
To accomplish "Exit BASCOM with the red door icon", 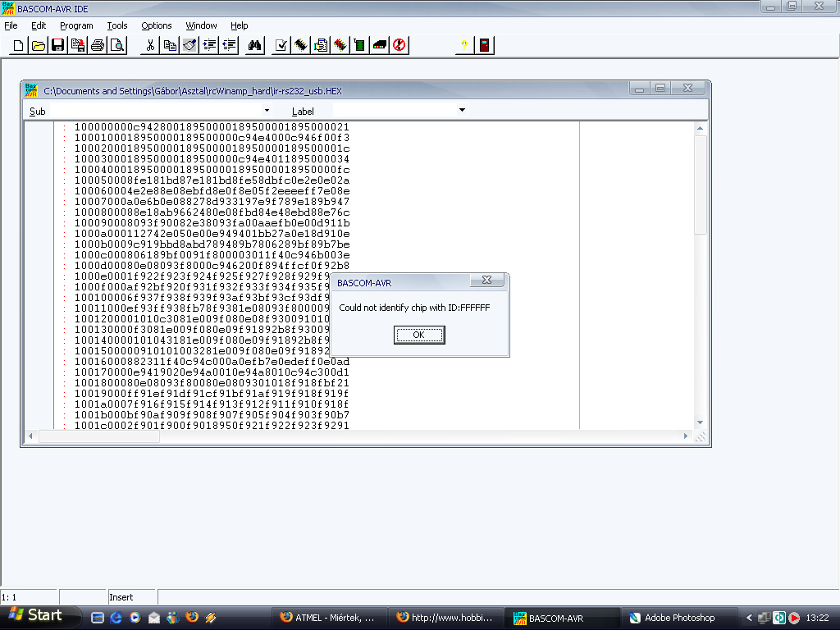I will point(484,46).
